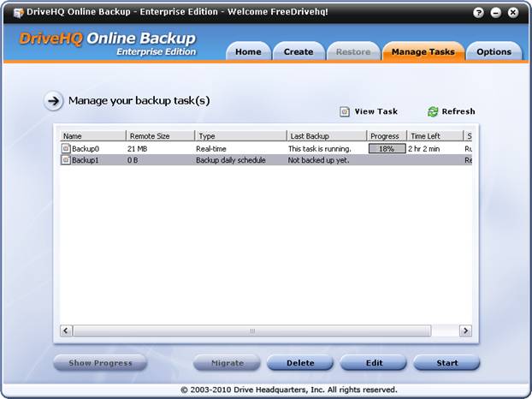Switch to the Create tab
Image resolution: width=532 pixels, height=399 pixels.
[299, 52]
